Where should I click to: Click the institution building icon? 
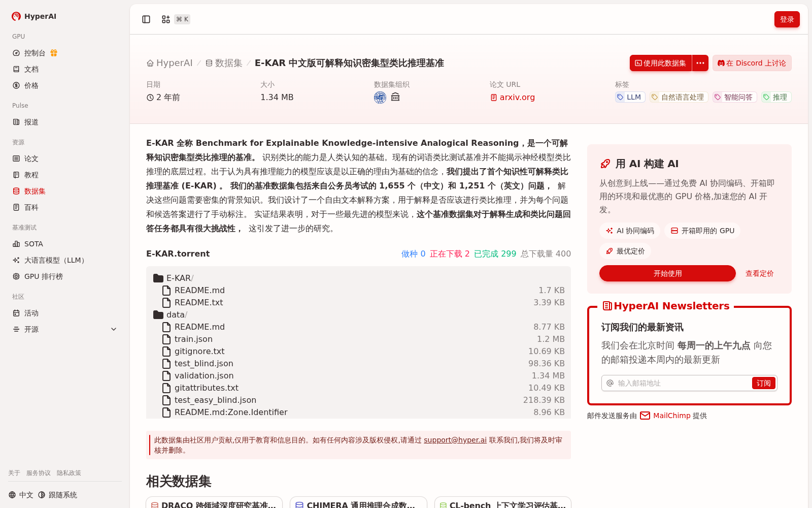click(x=395, y=97)
